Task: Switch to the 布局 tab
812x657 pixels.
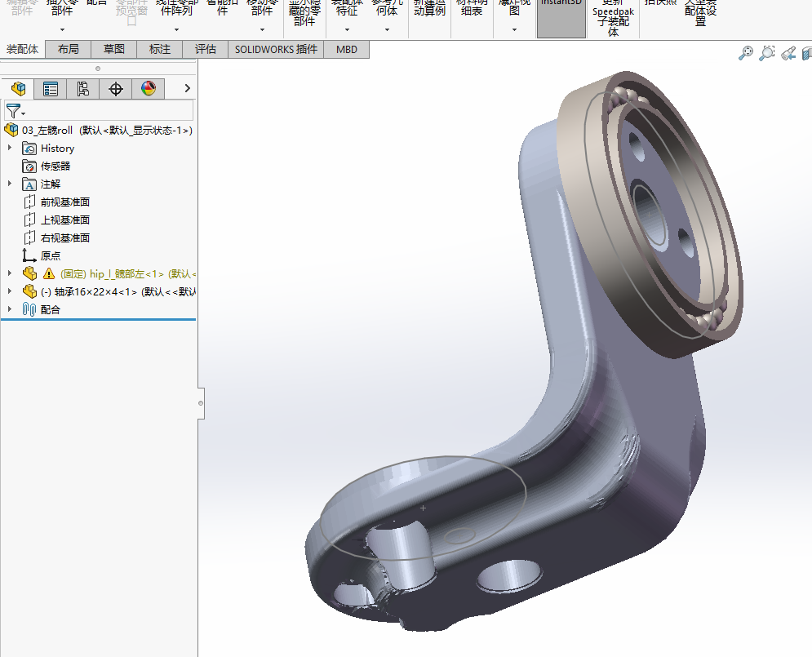Action: (69, 49)
